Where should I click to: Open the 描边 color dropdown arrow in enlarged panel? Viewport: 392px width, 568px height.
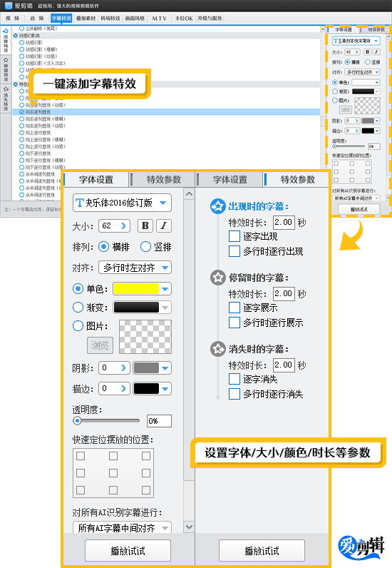point(165,389)
